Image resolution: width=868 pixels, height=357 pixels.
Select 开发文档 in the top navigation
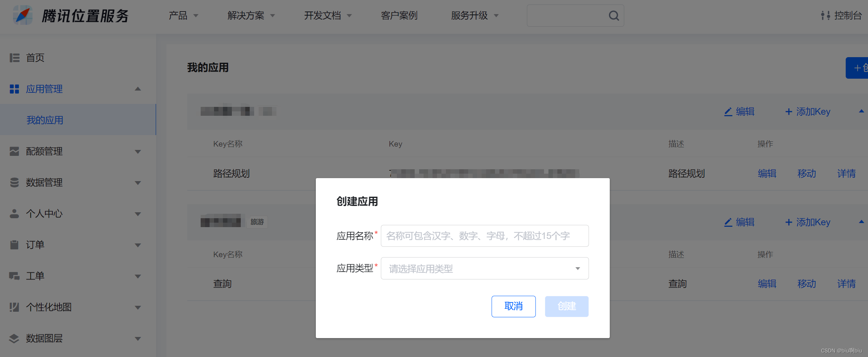point(323,16)
